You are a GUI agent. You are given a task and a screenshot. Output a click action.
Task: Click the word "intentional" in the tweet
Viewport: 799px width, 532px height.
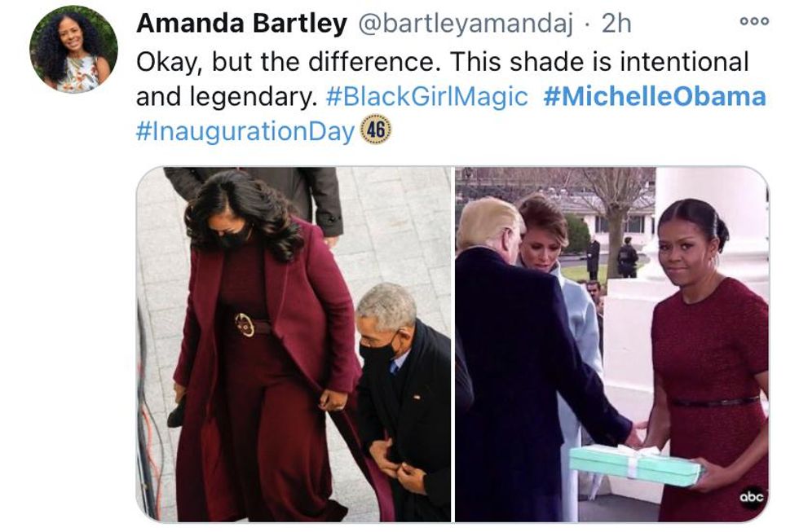tap(684, 62)
